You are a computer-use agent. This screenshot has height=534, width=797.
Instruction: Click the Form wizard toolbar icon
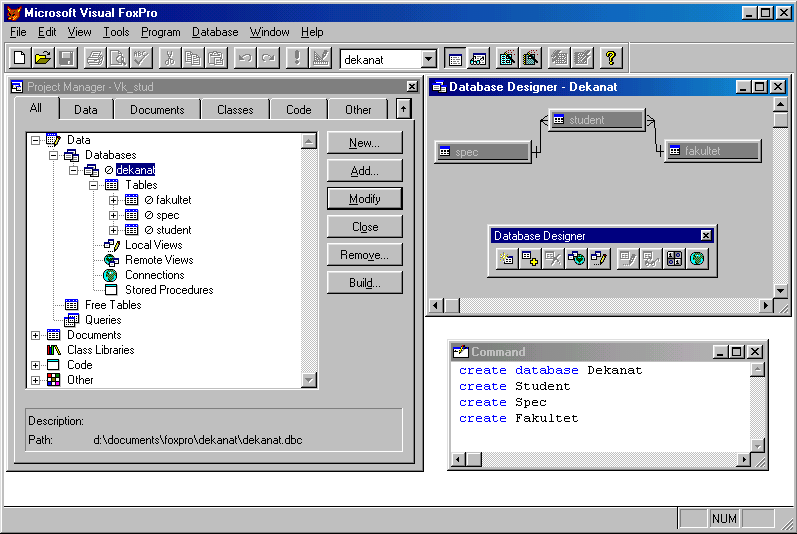pos(507,58)
